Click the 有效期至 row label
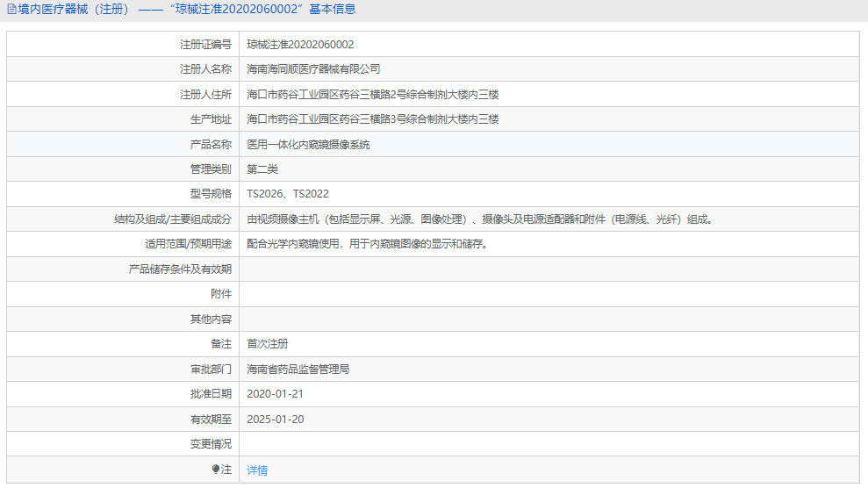The image size is (868, 488). (x=211, y=420)
